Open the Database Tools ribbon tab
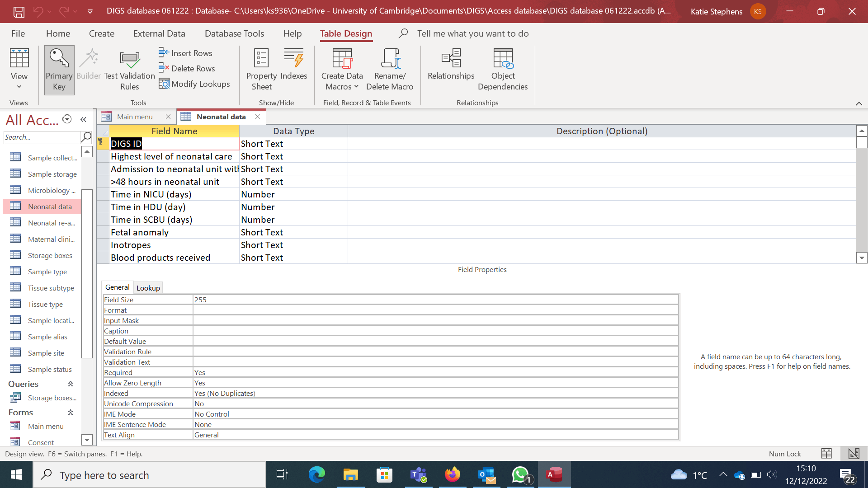Viewport: 868px width, 488px height. coord(234,33)
